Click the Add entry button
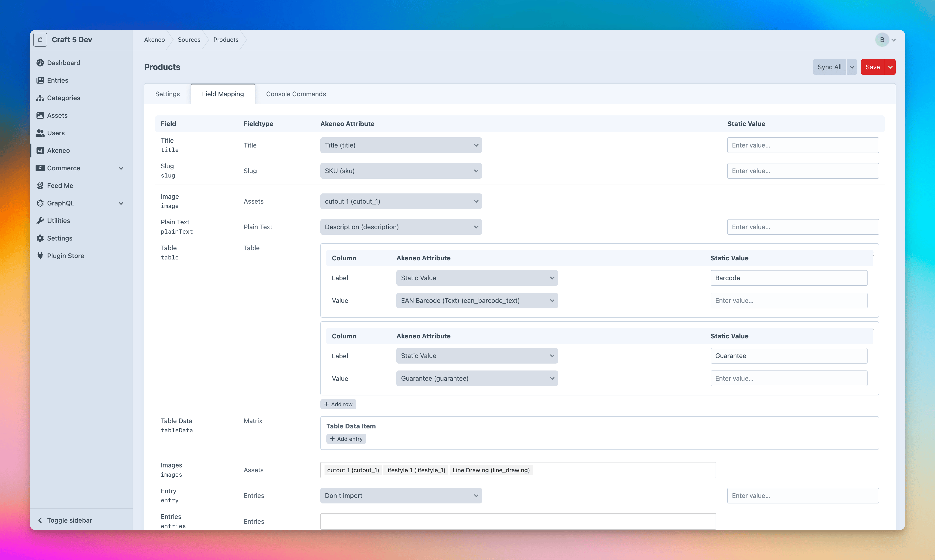 pos(346,439)
